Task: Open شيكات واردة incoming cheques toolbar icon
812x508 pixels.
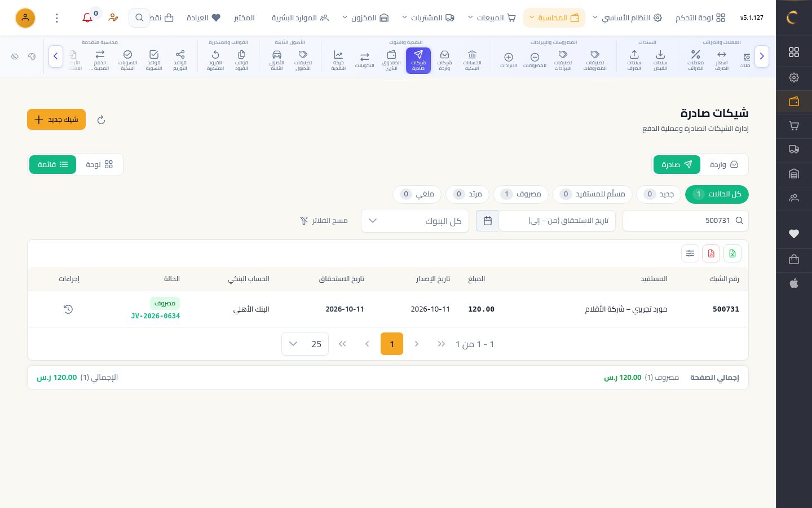Action: pos(445,60)
